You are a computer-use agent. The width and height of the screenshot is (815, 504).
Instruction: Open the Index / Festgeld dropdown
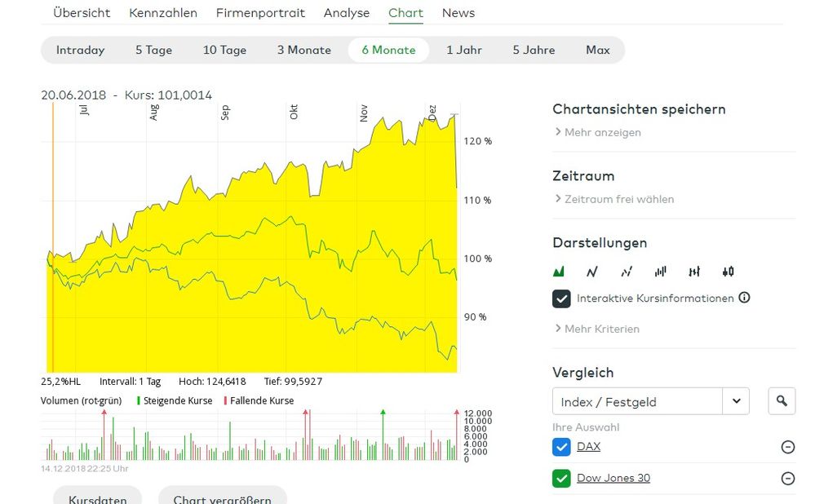pos(736,400)
